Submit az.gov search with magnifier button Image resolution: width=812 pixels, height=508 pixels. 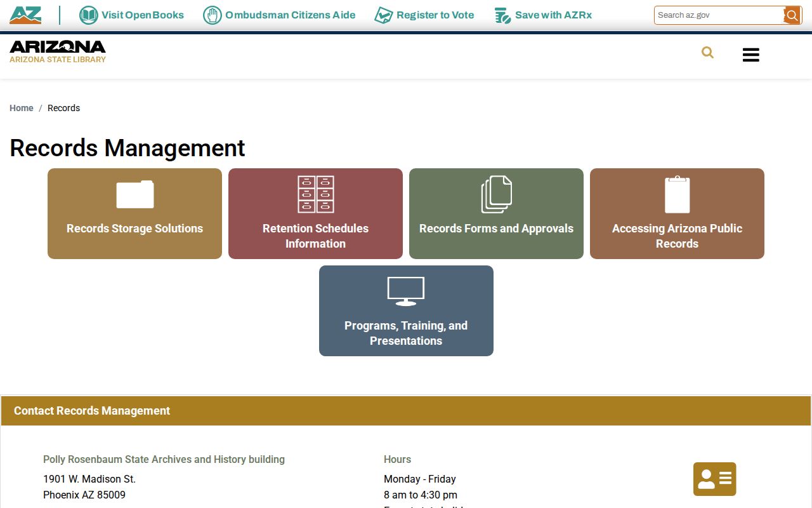point(792,15)
